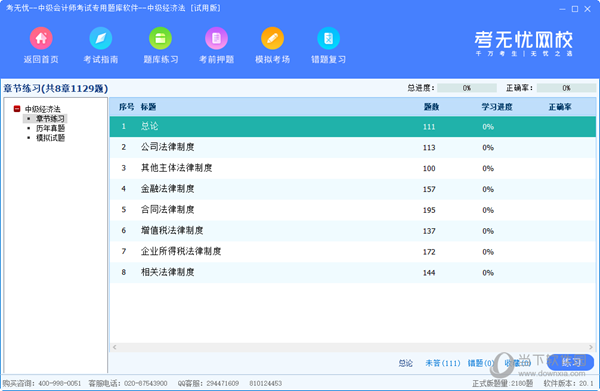This screenshot has width=600, height=391.
Task: Click the 练习 button
Action: click(571, 362)
